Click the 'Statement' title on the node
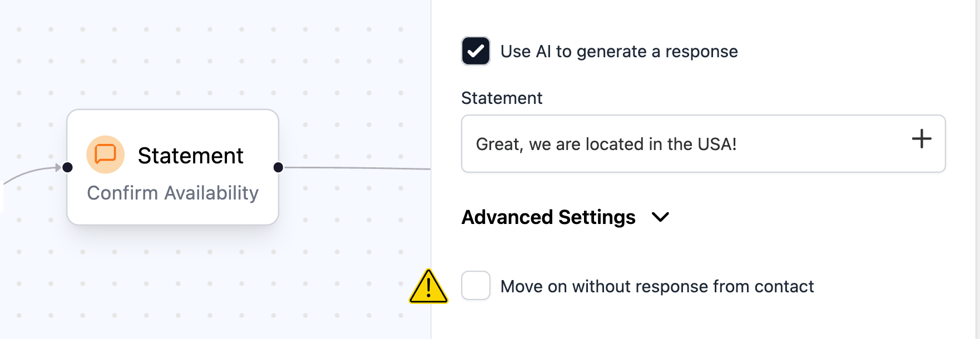980x339 pixels. [191, 155]
